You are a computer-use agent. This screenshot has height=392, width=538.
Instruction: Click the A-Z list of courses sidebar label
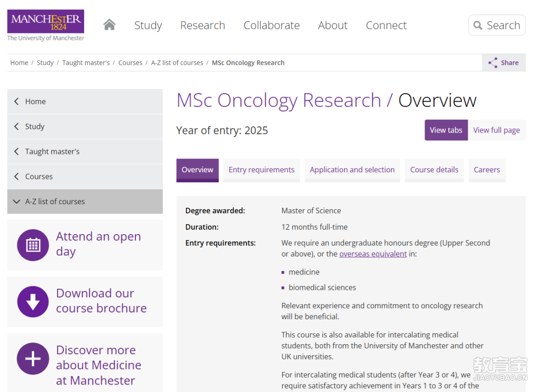tap(55, 202)
